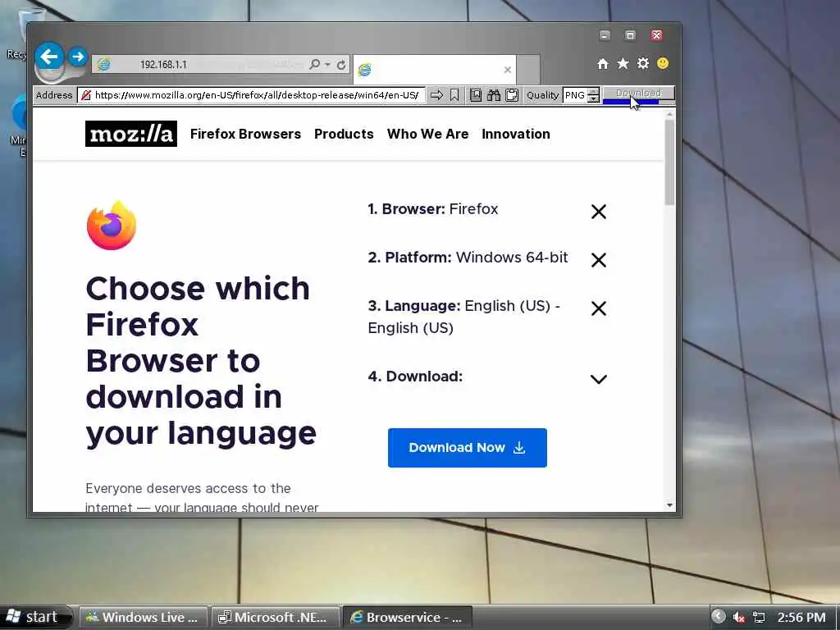Image resolution: width=840 pixels, height=630 pixels.
Task: Click the Go arrow next to the URL
Action: [436, 95]
